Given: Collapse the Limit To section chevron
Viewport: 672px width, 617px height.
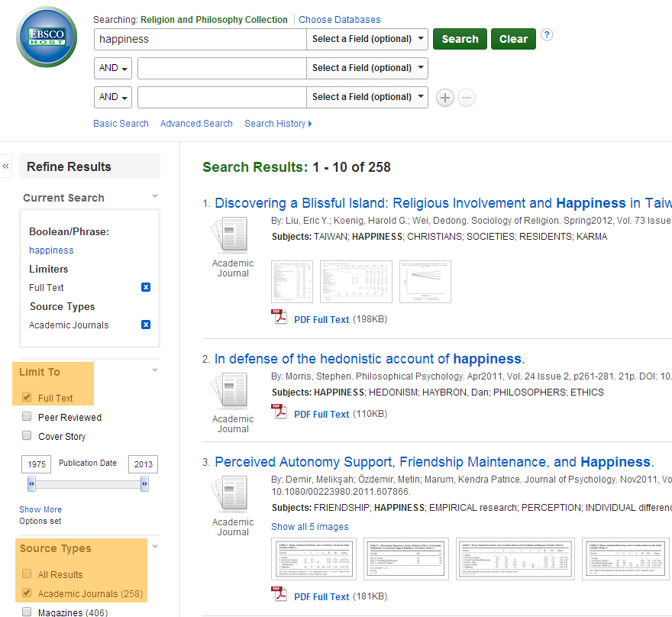Looking at the screenshot, I should coord(155,370).
